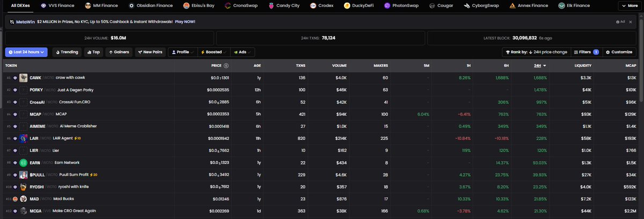
Task: Open the Last 24 hours dropdown
Action: [26, 52]
